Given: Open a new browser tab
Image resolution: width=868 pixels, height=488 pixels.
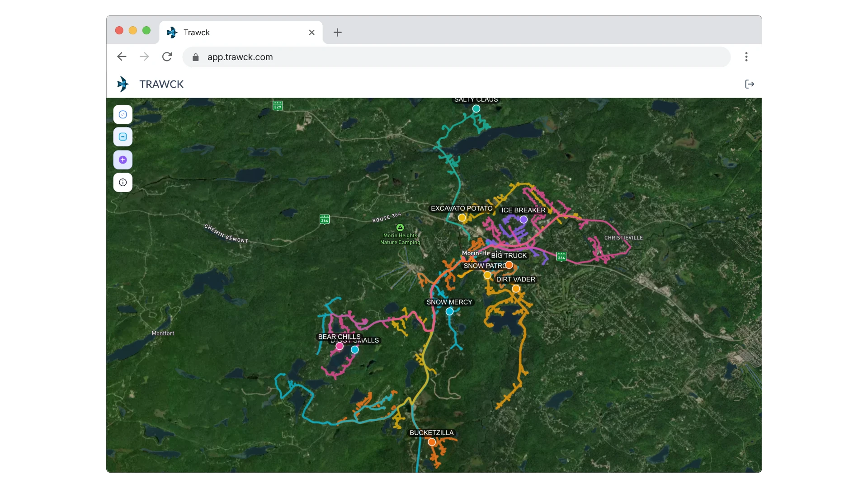Looking at the screenshot, I should pos(338,32).
